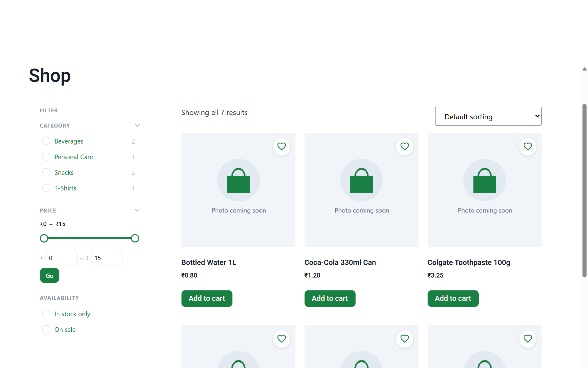The width and height of the screenshot is (588, 368).
Task: Click the Personal Care category label
Action: (73, 157)
